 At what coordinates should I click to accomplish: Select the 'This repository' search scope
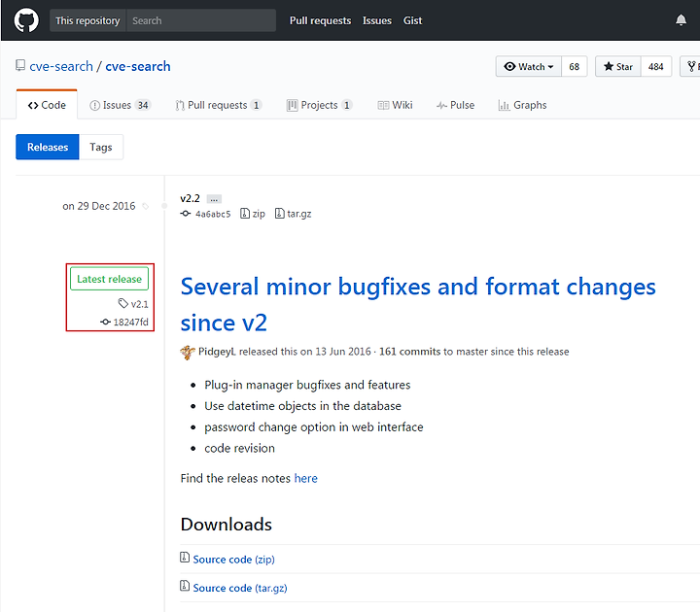click(x=87, y=20)
